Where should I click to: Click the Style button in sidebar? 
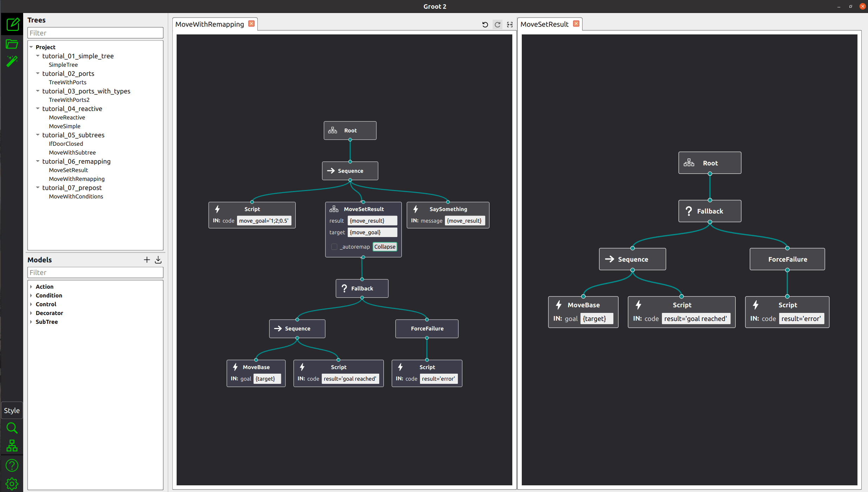coord(12,411)
